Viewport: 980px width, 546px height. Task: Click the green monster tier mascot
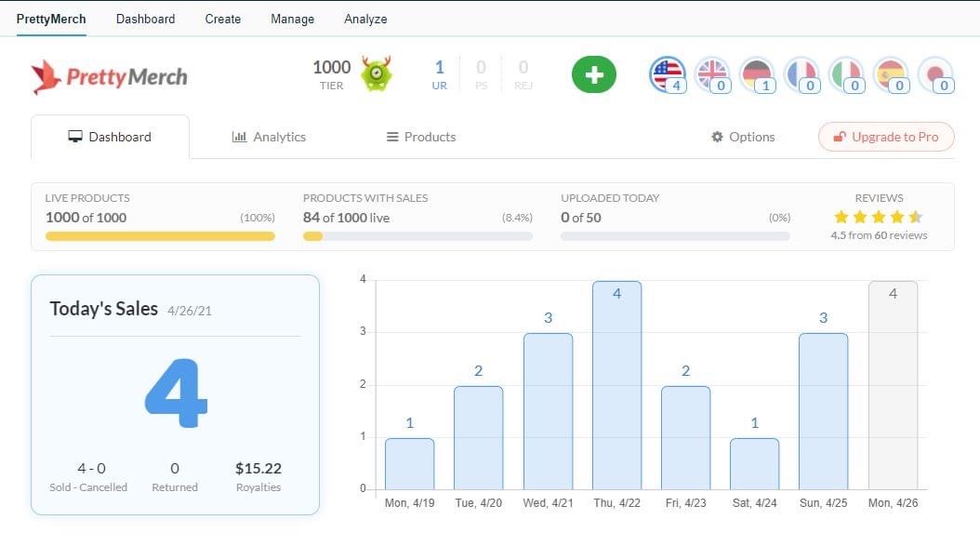(377, 73)
